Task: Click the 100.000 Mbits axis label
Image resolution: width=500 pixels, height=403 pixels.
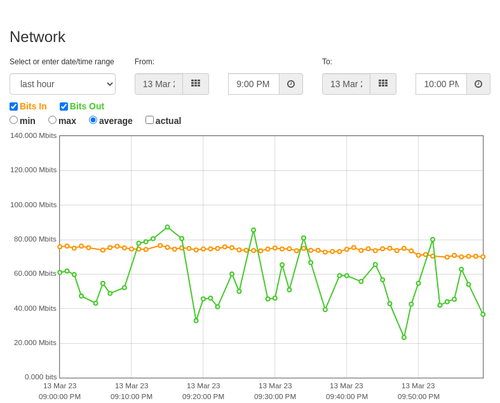Action: pyautogui.click(x=33, y=205)
